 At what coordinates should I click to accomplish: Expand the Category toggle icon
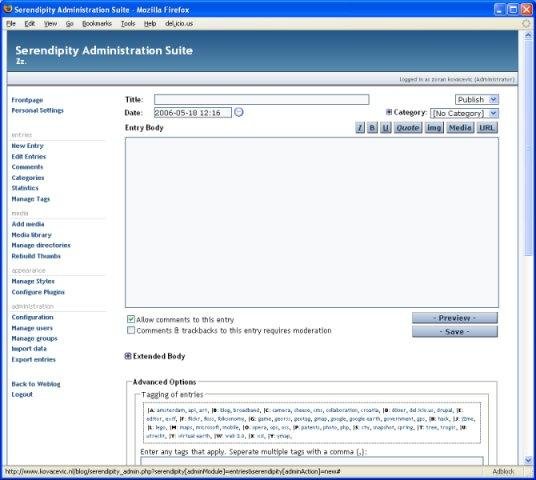tap(389, 112)
